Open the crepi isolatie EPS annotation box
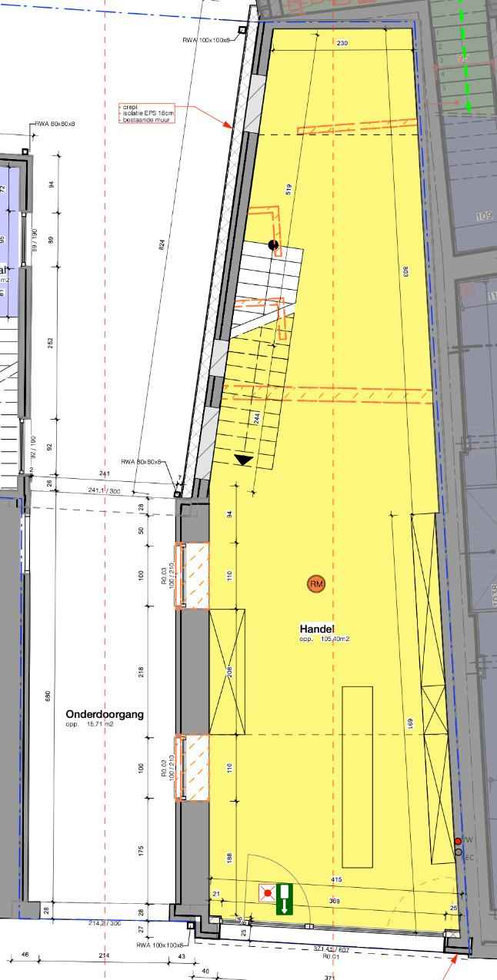Viewport: 497px width, 980px height. (x=148, y=113)
